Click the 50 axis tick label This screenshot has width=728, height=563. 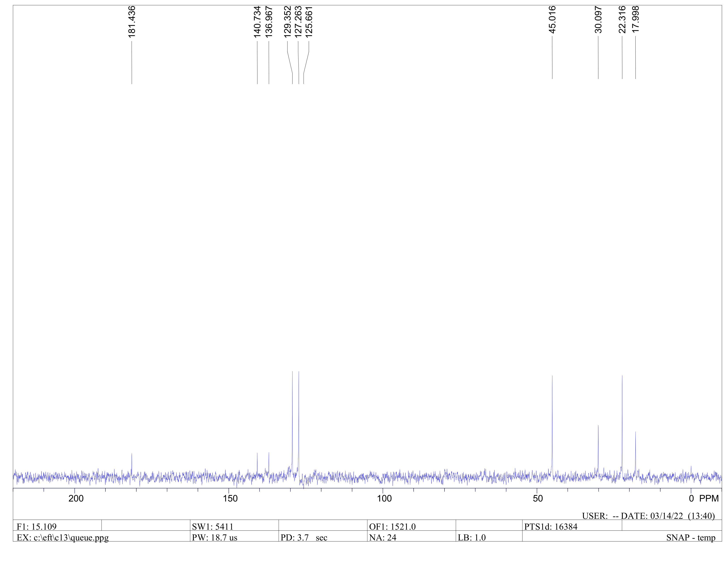pyautogui.click(x=538, y=499)
